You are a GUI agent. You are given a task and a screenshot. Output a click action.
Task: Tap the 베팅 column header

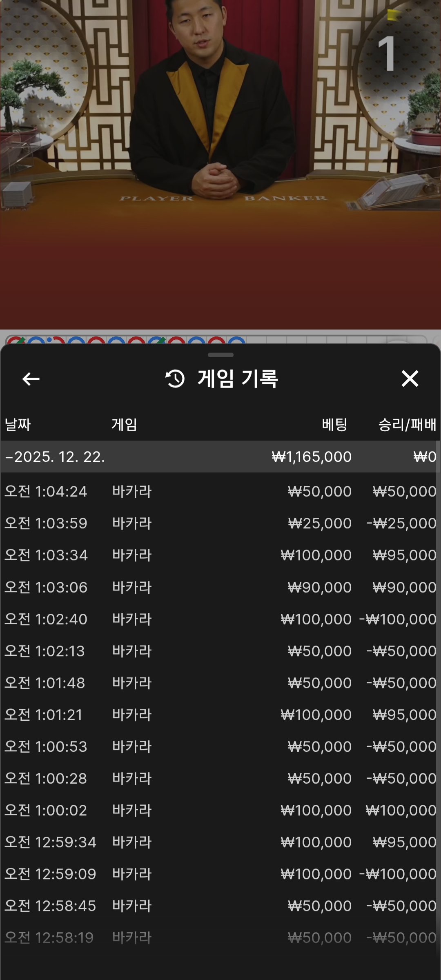334,425
